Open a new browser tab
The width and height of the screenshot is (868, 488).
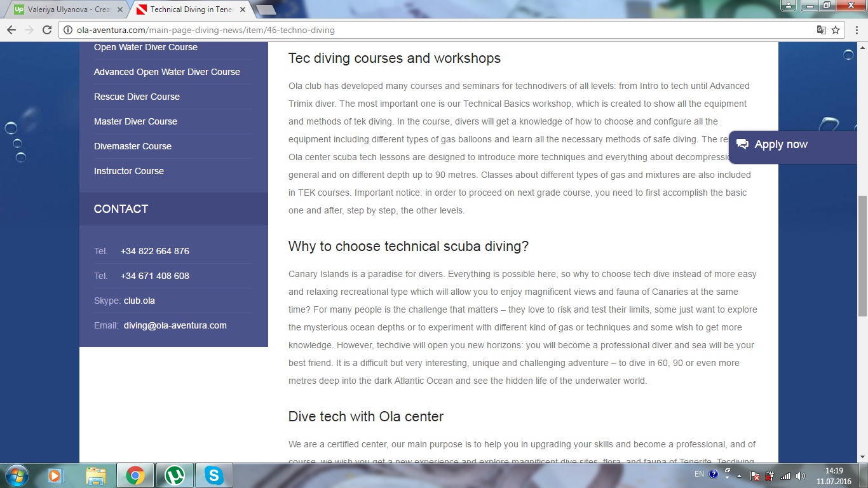266,10
